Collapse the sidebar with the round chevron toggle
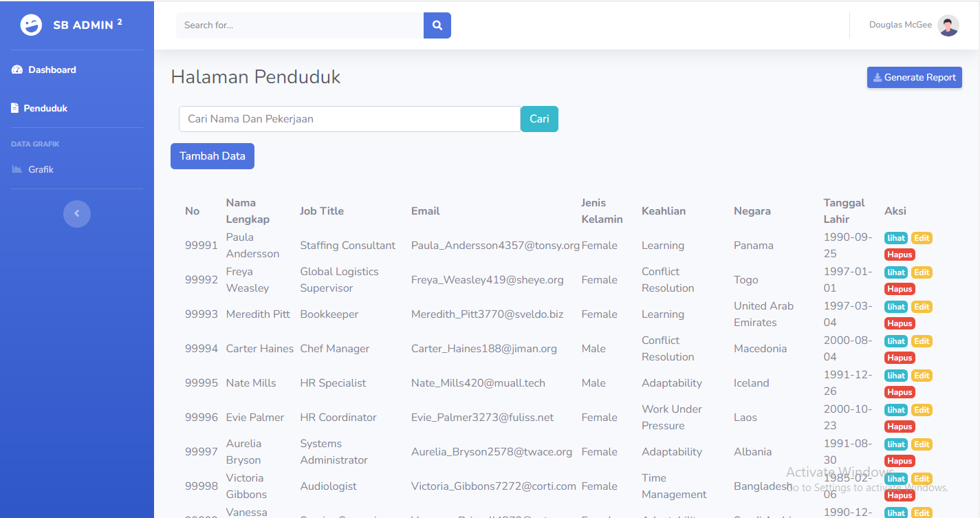The width and height of the screenshot is (980, 518). click(77, 213)
